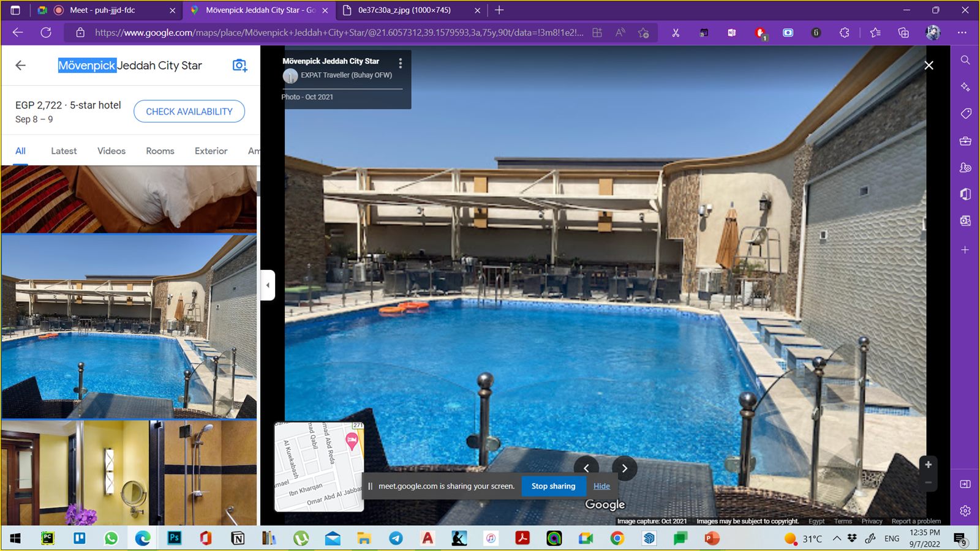The image size is (980, 551).
Task: Close the photo viewer
Action: (929, 66)
